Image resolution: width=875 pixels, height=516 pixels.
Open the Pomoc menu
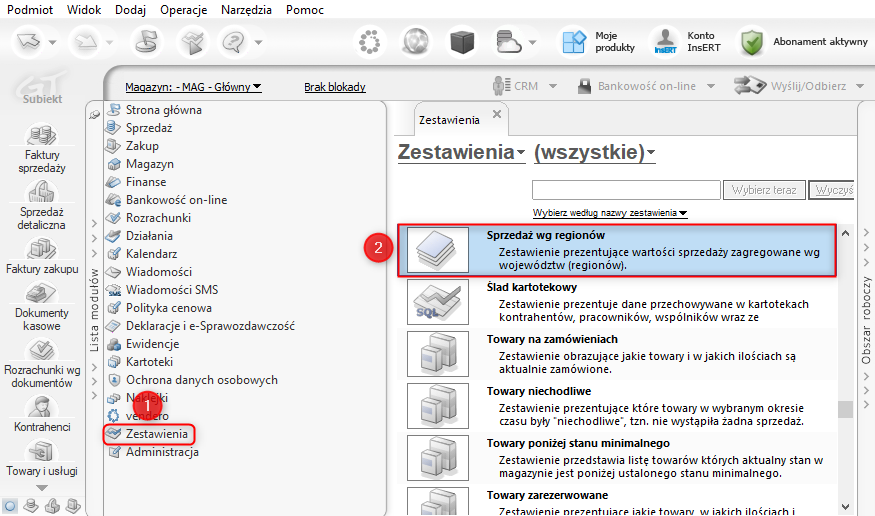pos(305,9)
